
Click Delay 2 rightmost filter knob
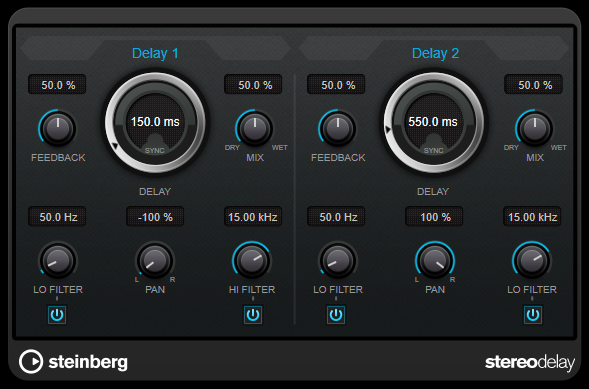(532, 260)
